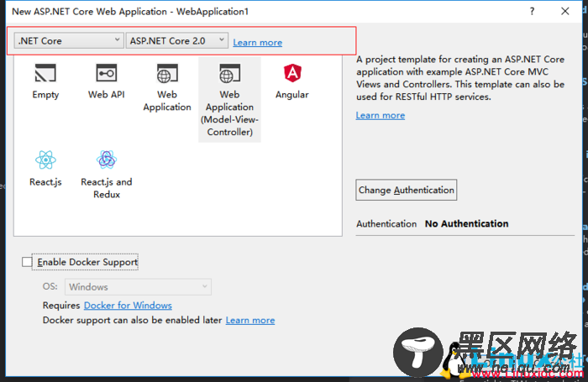Click Learn more under the template description
Image resolution: width=588 pixels, height=382 pixels.
click(x=381, y=115)
